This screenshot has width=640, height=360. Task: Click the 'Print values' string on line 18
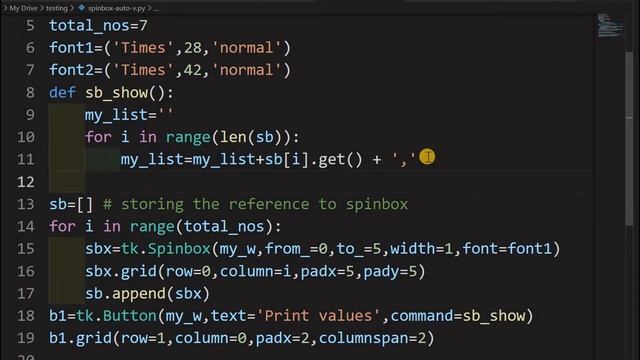(318, 316)
